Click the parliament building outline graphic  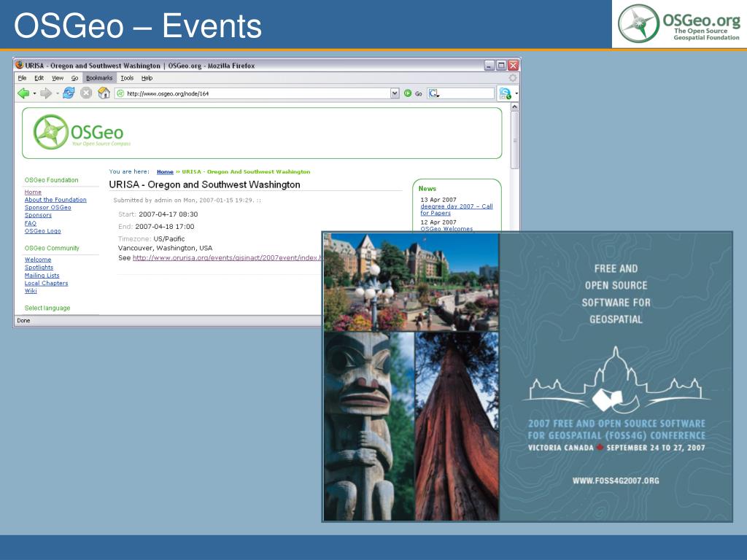(616, 379)
